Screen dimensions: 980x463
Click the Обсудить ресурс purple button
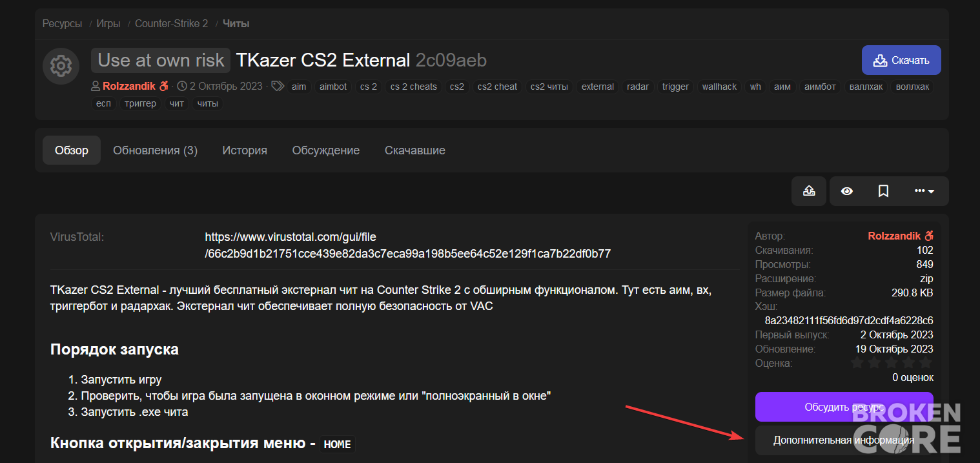click(x=844, y=407)
